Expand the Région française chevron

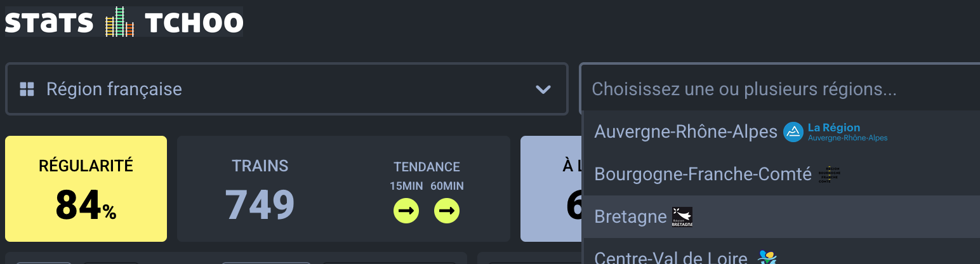(x=543, y=89)
